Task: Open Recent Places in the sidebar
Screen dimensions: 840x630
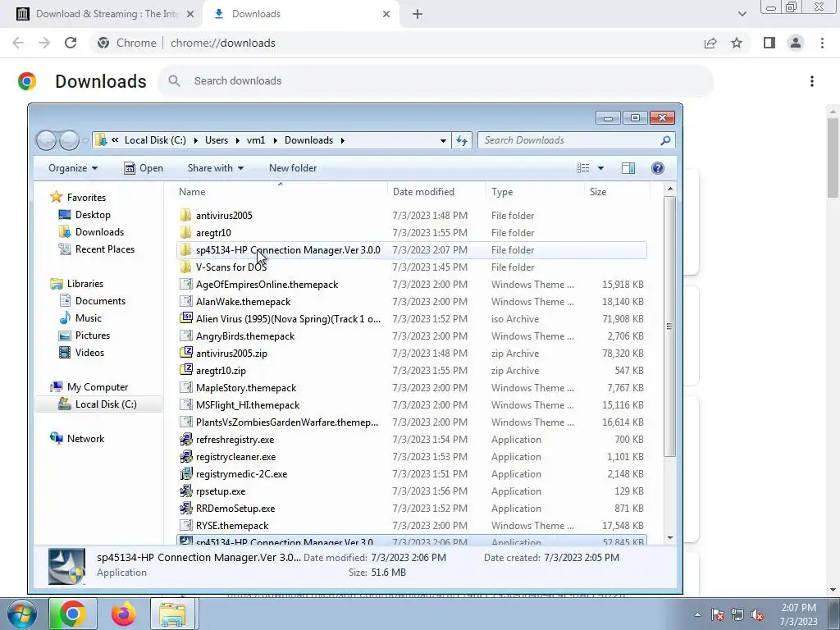Action: pos(104,249)
